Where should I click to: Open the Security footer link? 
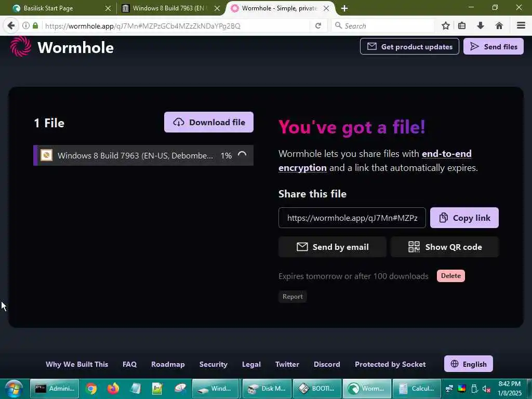coord(214,364)
